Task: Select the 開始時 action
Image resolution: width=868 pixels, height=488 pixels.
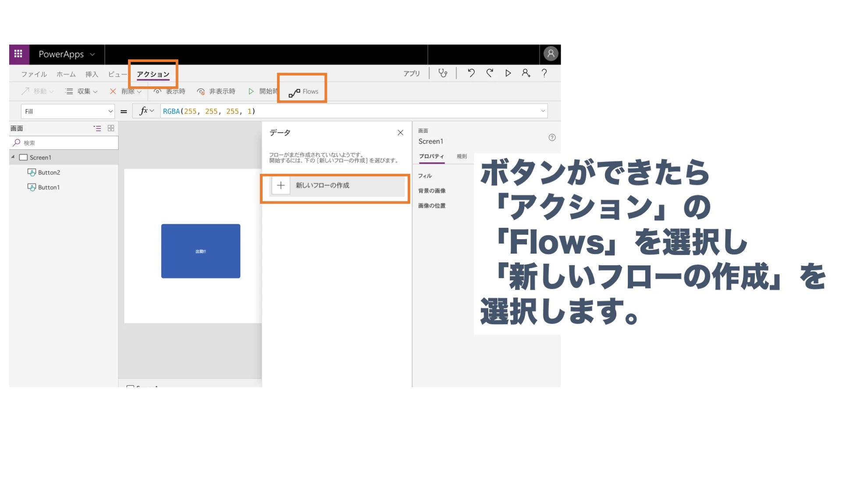Action: (x=263, y=92)
